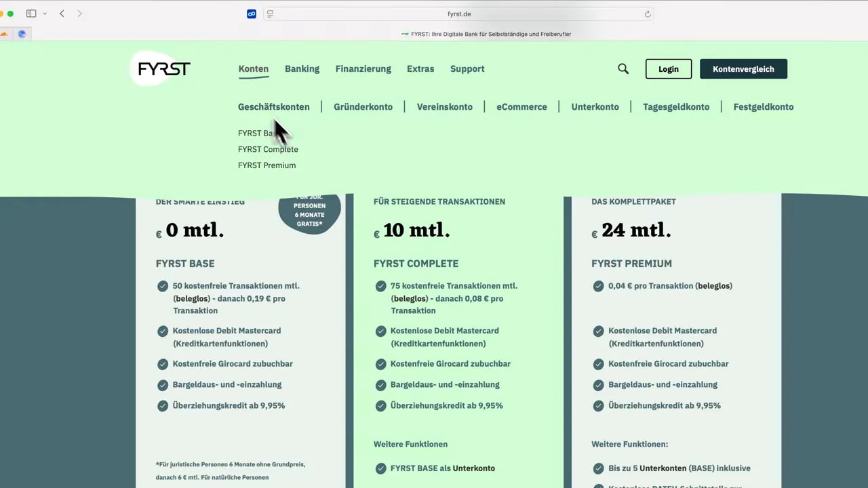Toggle the Safari sidebar icon
Image resolution: width=868 pixels, height=488 pixels.
[x=31, y=14]
